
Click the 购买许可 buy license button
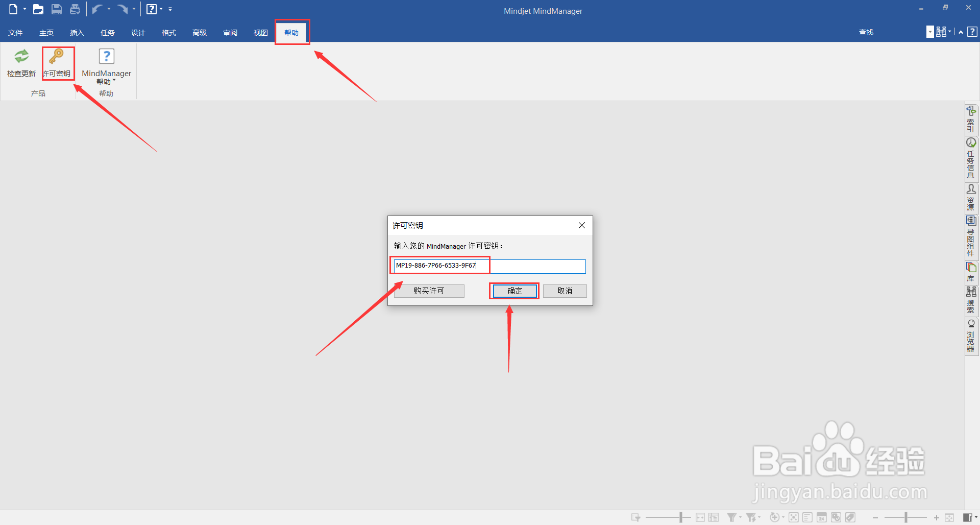[429, 291]
